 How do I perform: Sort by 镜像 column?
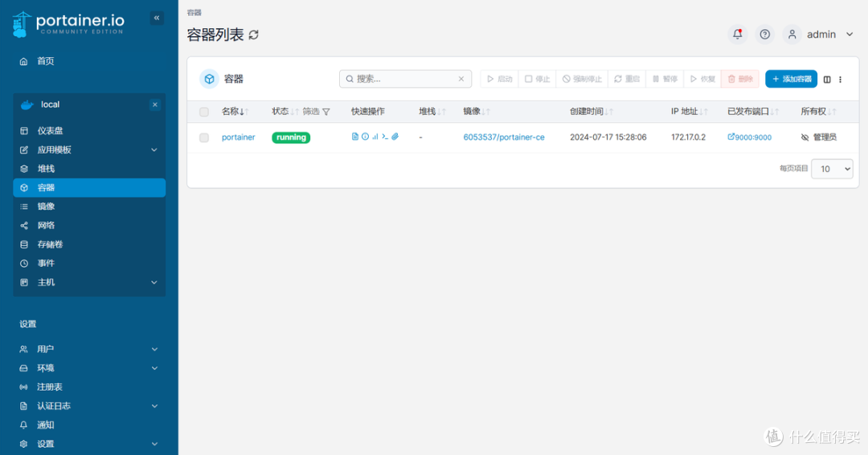(x=476, y=111)
